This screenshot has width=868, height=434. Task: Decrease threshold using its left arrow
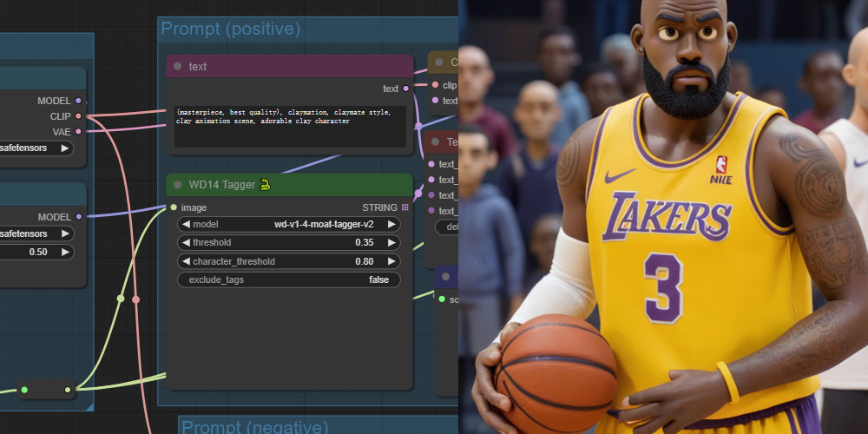point(186,242)
